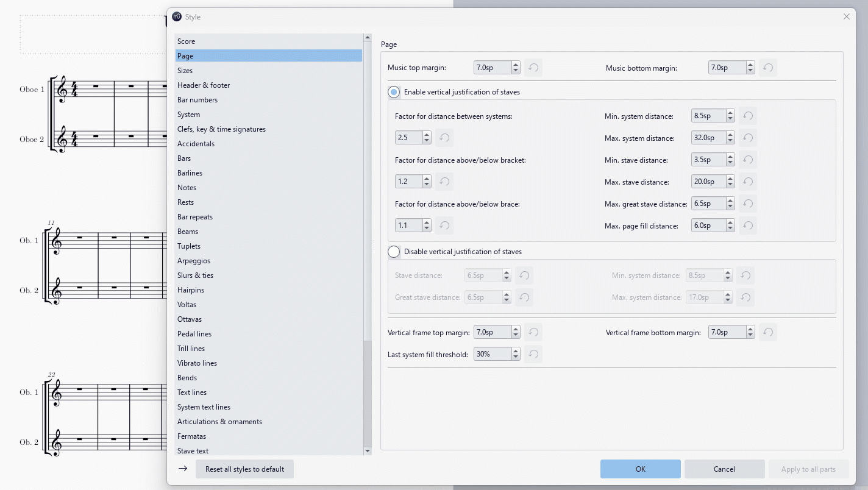Click the Max. stave distance 20.0sp field

pyautogui.click(x=709, y=182)
